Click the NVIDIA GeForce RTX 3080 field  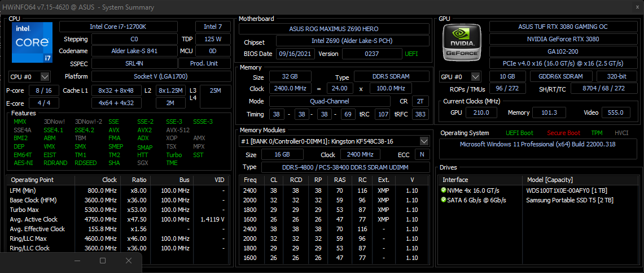(x=563, y=39)
